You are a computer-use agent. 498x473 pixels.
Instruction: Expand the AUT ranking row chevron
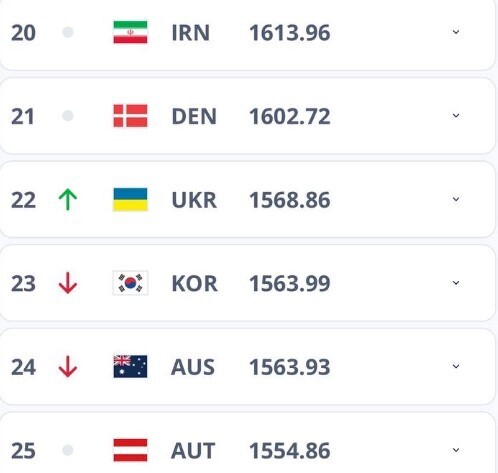pyautogui.click(x=456, y=450)
